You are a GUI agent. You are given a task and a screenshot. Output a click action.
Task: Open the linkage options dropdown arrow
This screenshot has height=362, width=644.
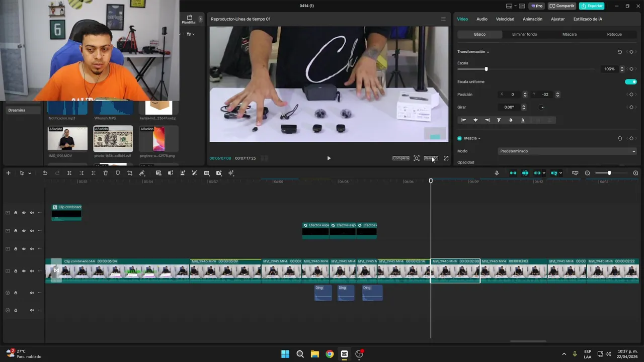click(x=544, y=173)
